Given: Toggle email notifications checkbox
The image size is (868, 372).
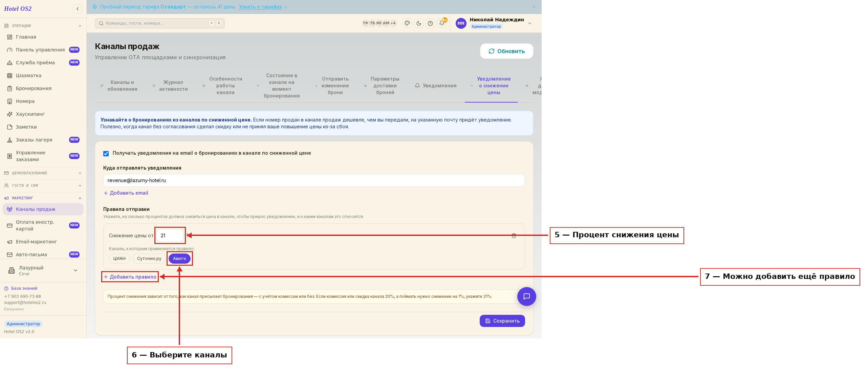Looking at the screenshot, I should click(x=106, y=153).
